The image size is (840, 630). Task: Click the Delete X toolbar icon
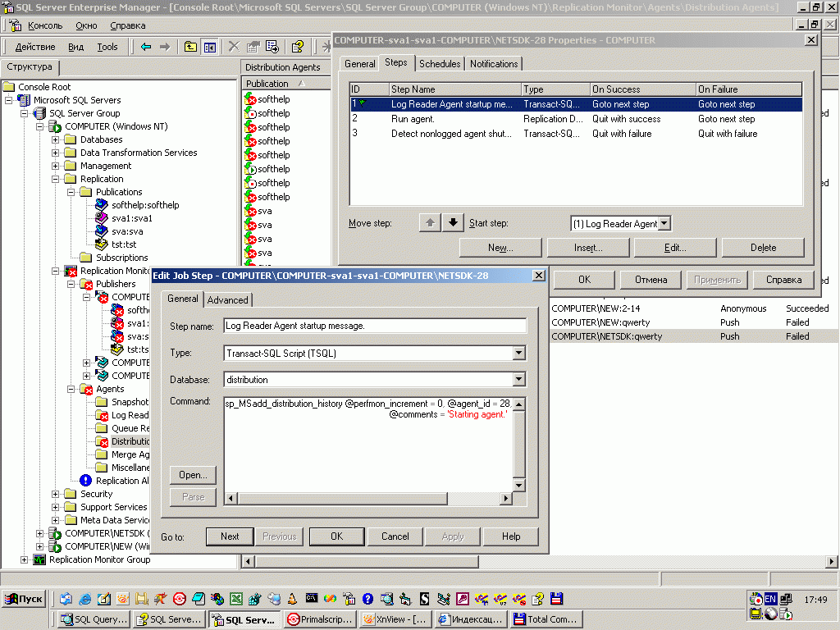234,47
